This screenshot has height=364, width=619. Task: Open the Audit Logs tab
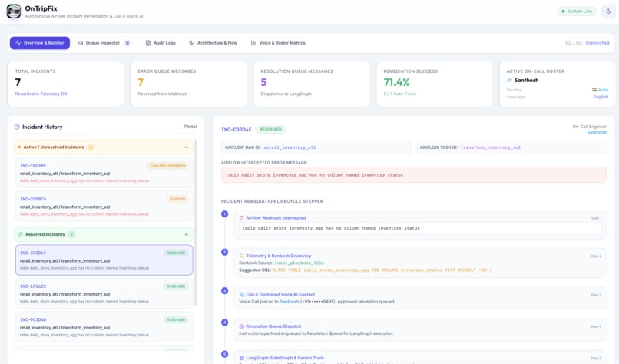(161, 43)
